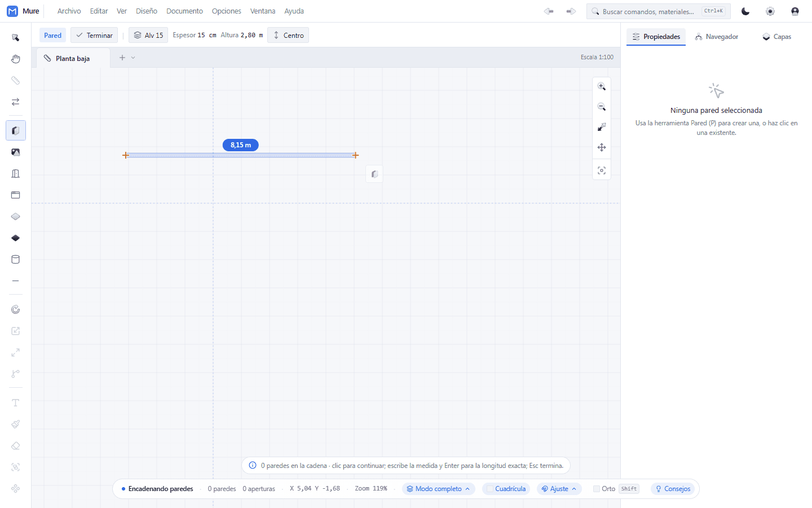The image size is (812, 508).
Task: Add a new floor plan tab
Action: pos(122,58)
